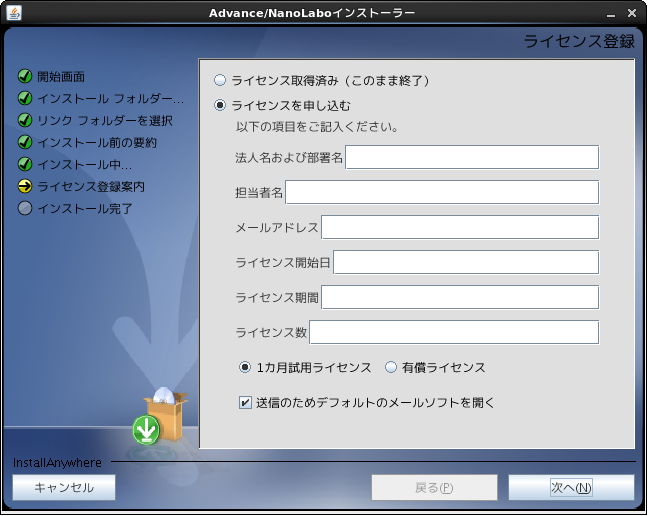
Task: Click the キャンセル button
Action: 64,487
